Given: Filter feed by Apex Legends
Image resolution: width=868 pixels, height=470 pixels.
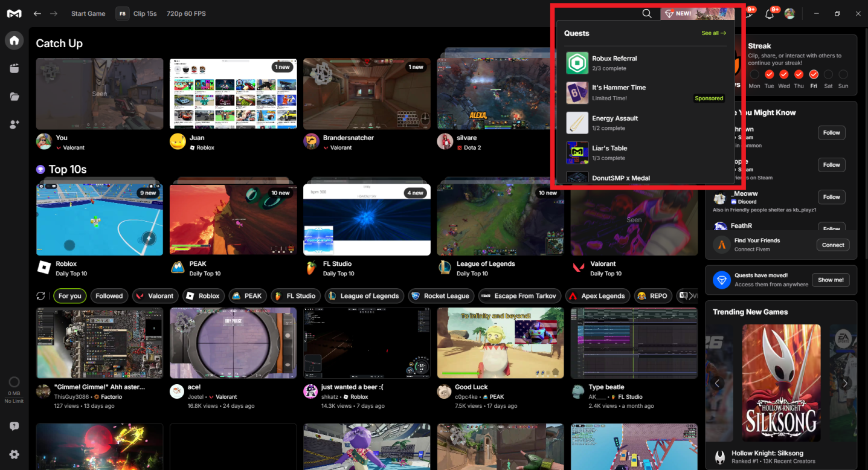Looking at the screenshot, I should [x=597, y=296].
